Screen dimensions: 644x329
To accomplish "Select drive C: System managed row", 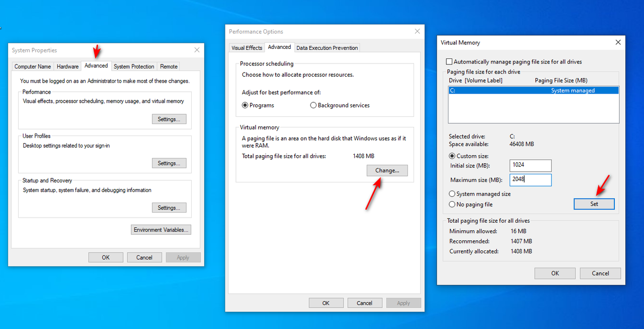I will [x=533, y=91].
